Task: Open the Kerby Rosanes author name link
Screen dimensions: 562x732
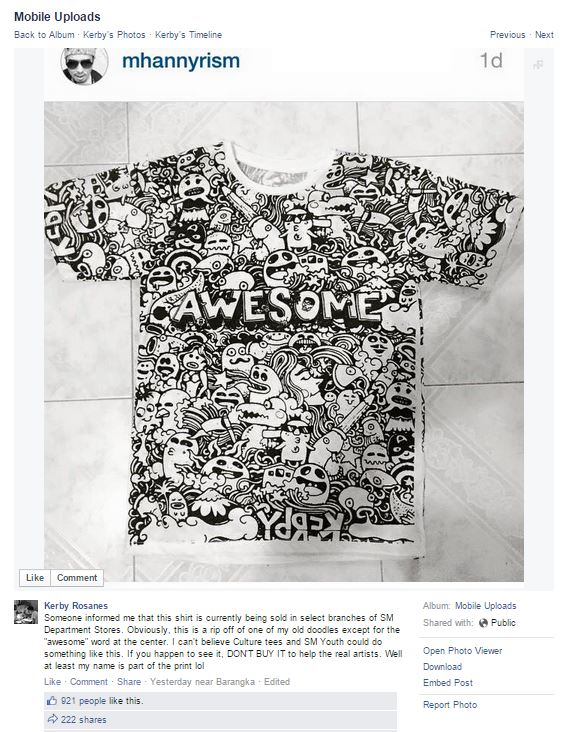Action: click(x=76, y=605)
